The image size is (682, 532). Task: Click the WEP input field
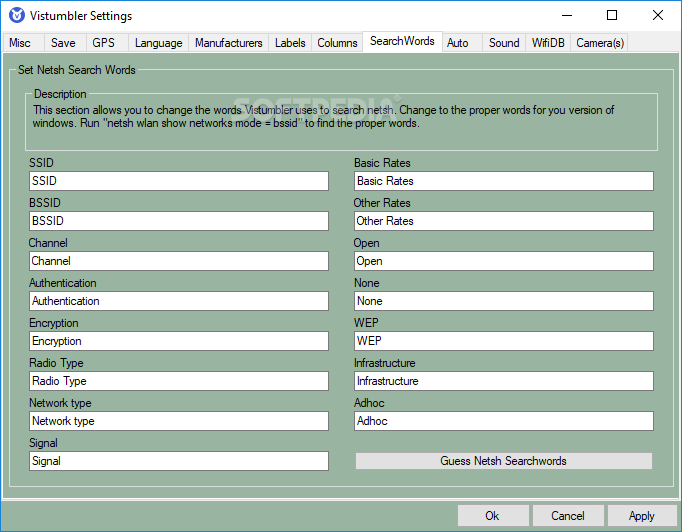504,341
